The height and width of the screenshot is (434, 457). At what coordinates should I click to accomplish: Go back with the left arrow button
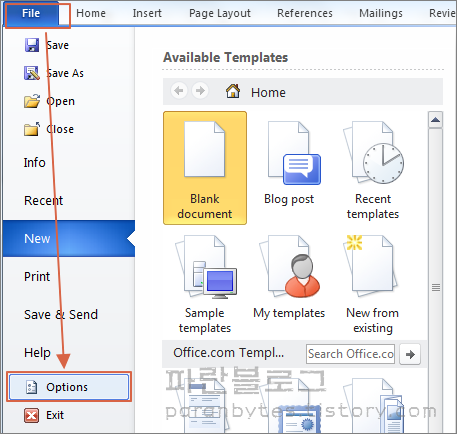tap(179, 91)
